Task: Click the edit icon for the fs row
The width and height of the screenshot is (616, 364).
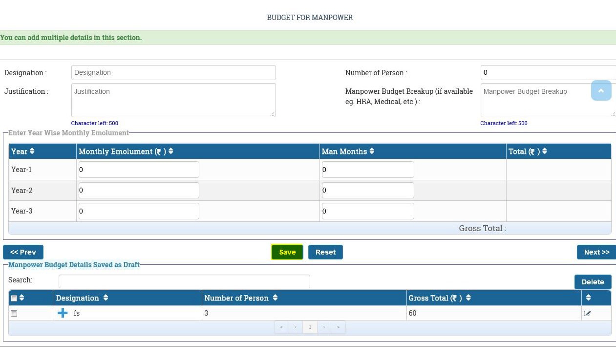Action: (x=587, y=314)
